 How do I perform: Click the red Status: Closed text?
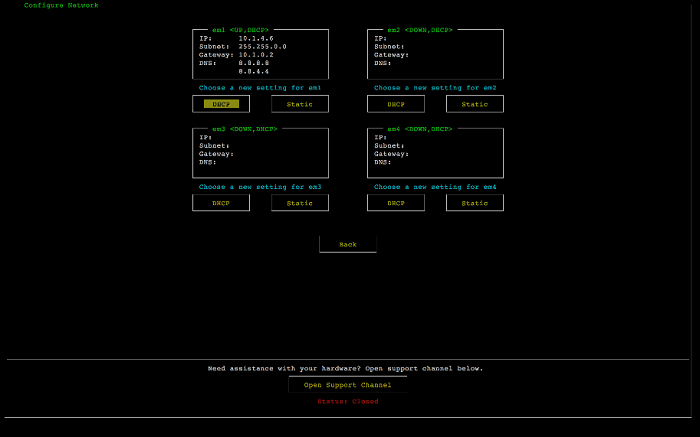[x=347, y=401]
